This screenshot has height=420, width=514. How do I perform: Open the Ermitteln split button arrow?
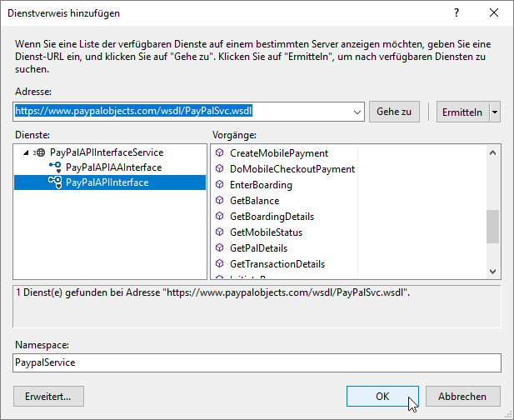pos(495,112)
